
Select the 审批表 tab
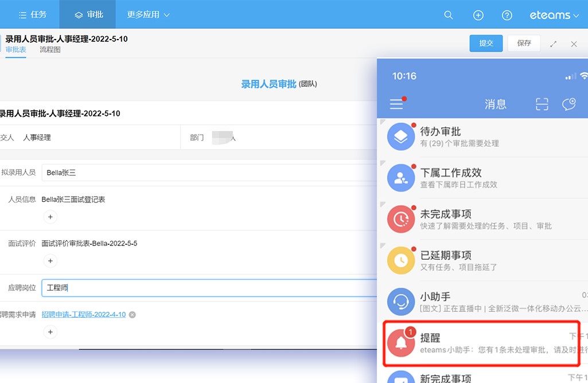click(15, 49)
